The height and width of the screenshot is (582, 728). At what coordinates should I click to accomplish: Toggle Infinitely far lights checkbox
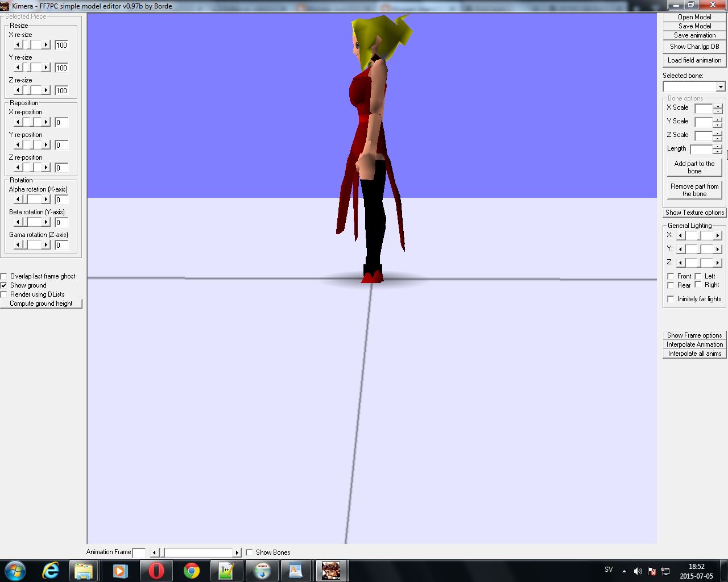[x=671, y=299]
